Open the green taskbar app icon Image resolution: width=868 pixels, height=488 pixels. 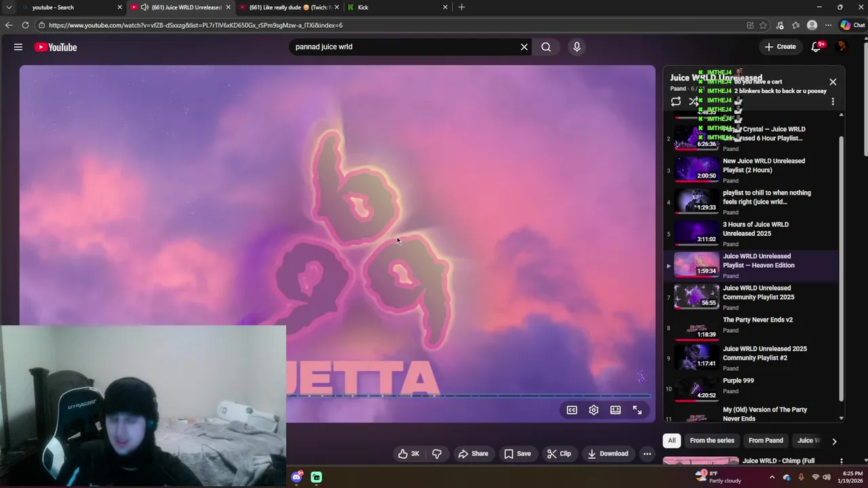pos(316,477)
